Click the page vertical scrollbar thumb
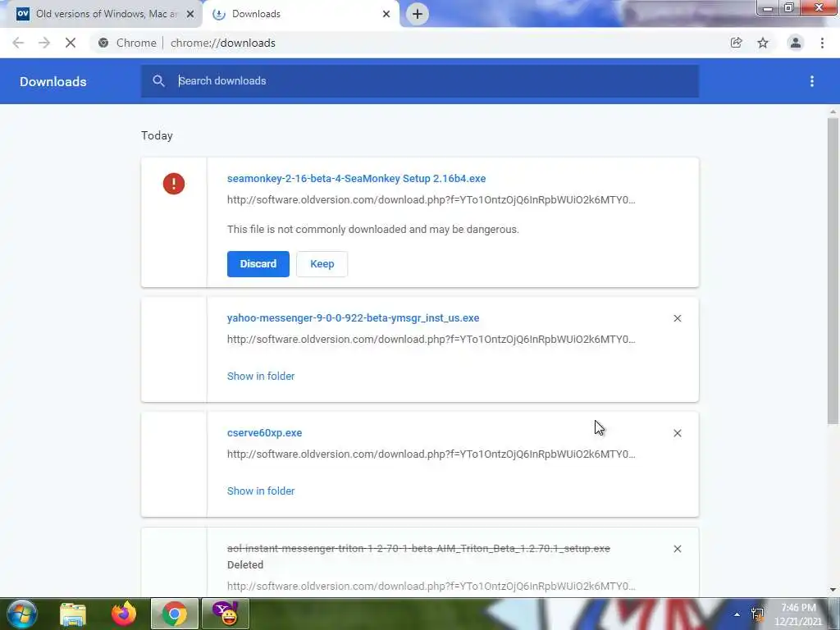 click(x=833, y=271)
